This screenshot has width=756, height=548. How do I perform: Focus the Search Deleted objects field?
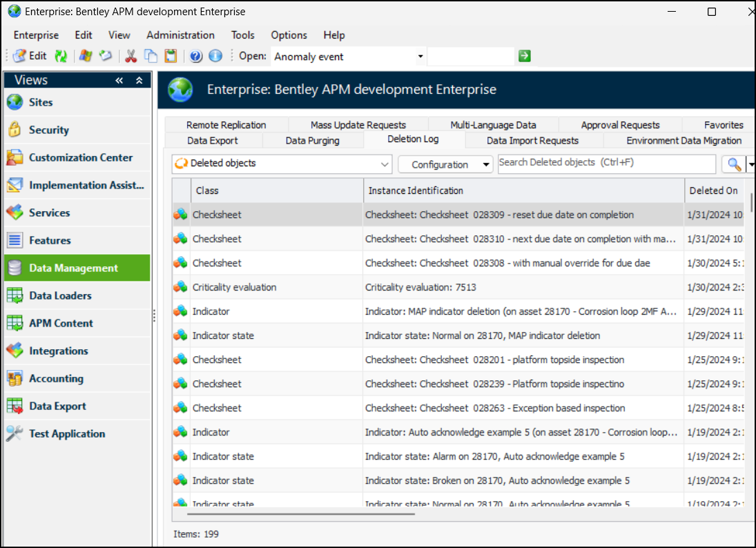(606, 163)
